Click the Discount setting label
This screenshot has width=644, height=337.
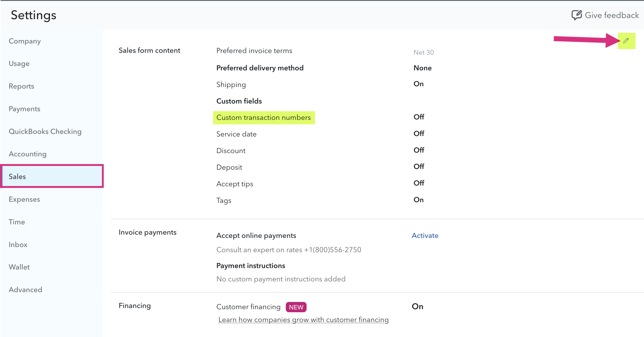[x=231, y=151]
